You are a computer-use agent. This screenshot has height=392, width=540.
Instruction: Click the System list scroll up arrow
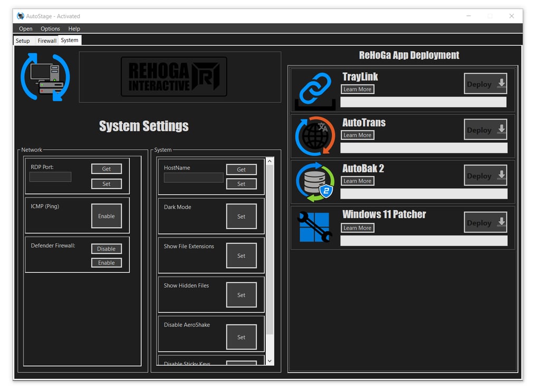click(270, 161)
